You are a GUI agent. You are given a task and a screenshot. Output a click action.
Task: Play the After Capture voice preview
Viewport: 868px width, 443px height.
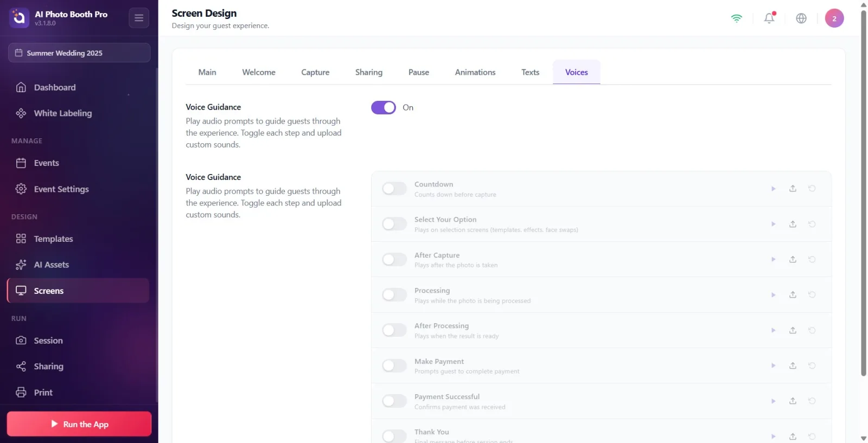[774, 259]
